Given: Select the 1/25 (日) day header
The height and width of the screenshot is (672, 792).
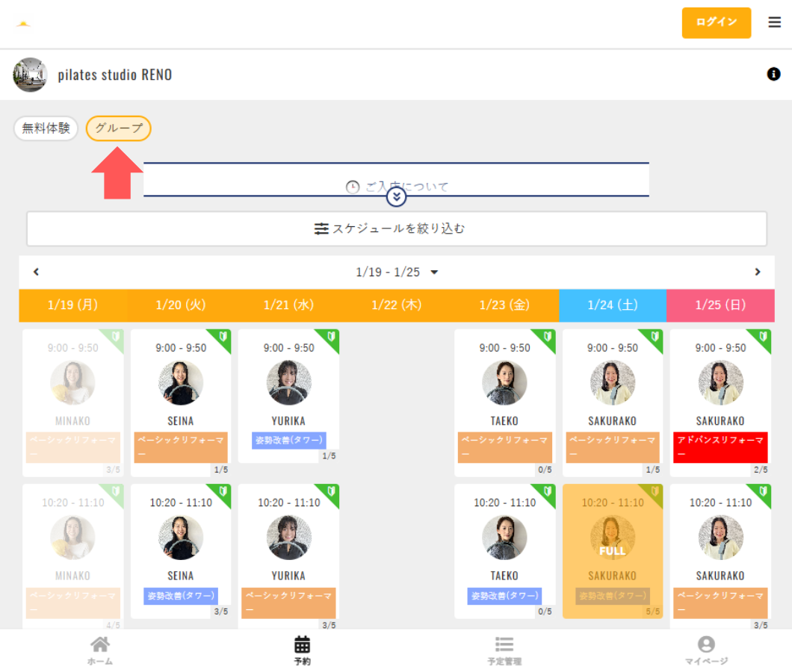Looking at the screenshot, I should pyautogui.click(x=720, y=305).
